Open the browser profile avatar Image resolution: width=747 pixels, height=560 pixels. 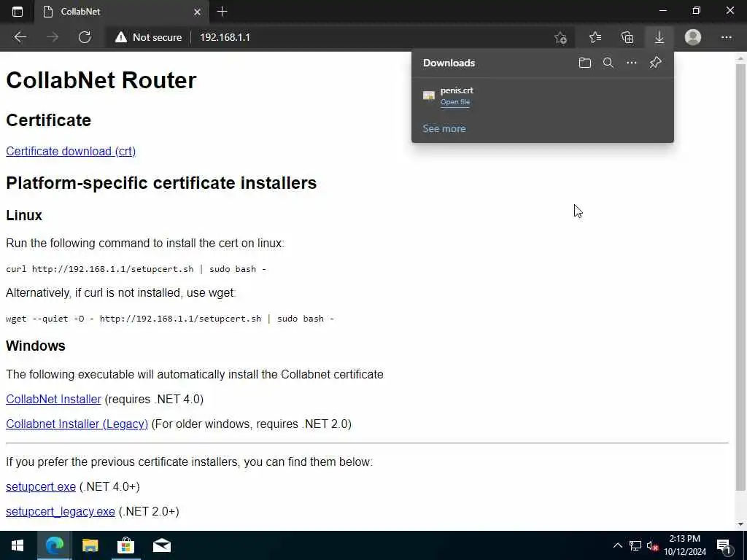[x=693, y=37]
